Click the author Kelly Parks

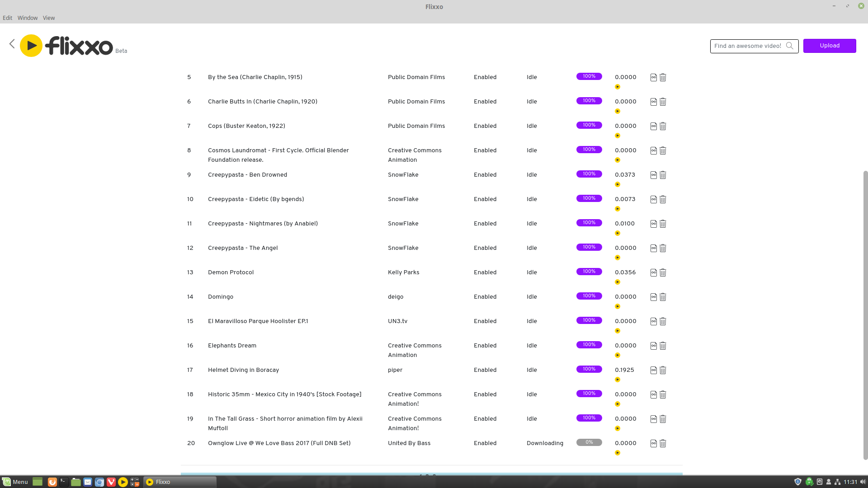click(403, 272)
